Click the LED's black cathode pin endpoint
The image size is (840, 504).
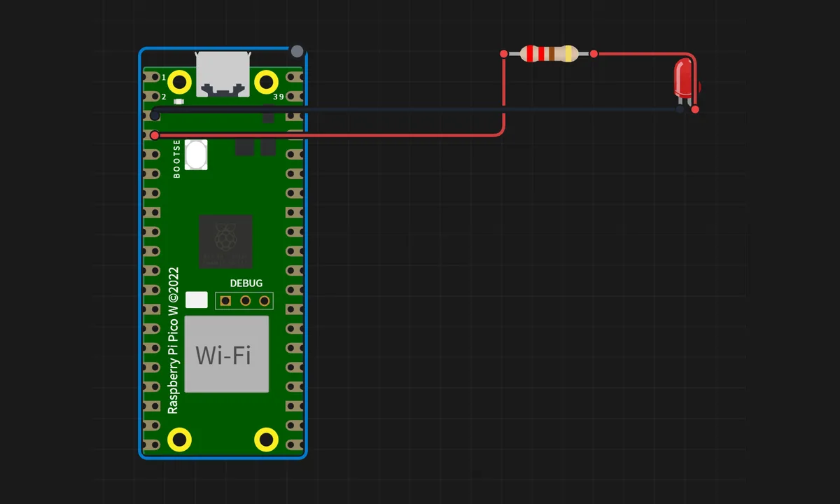point(681,109)
